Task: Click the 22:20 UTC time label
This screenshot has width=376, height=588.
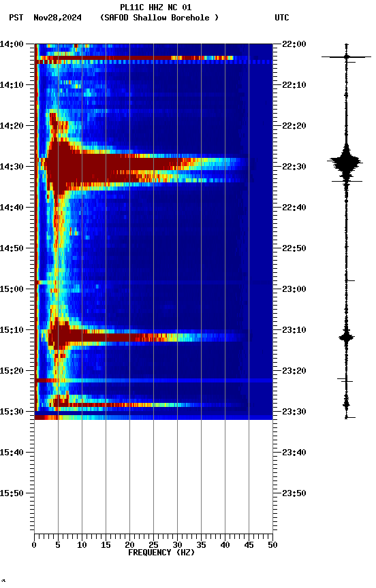Action: 294,126
